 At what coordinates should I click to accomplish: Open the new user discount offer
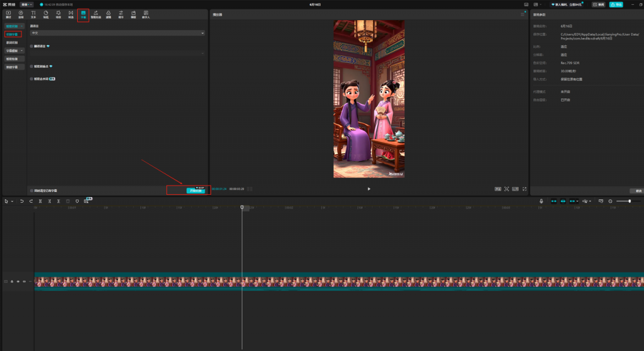(567, 4)
